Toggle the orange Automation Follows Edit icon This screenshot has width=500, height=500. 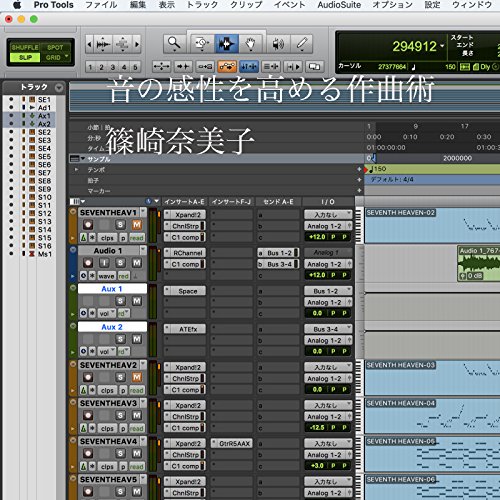pyautogui.click(x=227, y=67)
